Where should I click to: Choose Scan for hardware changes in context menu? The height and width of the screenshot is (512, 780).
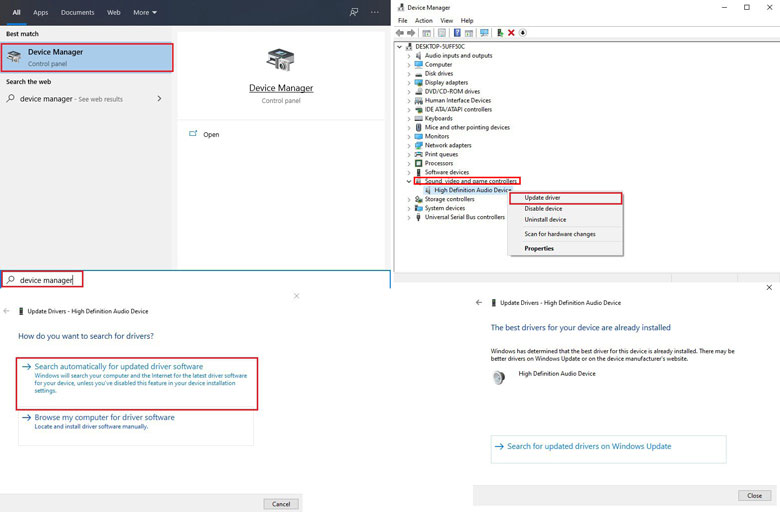coord(566,234)
